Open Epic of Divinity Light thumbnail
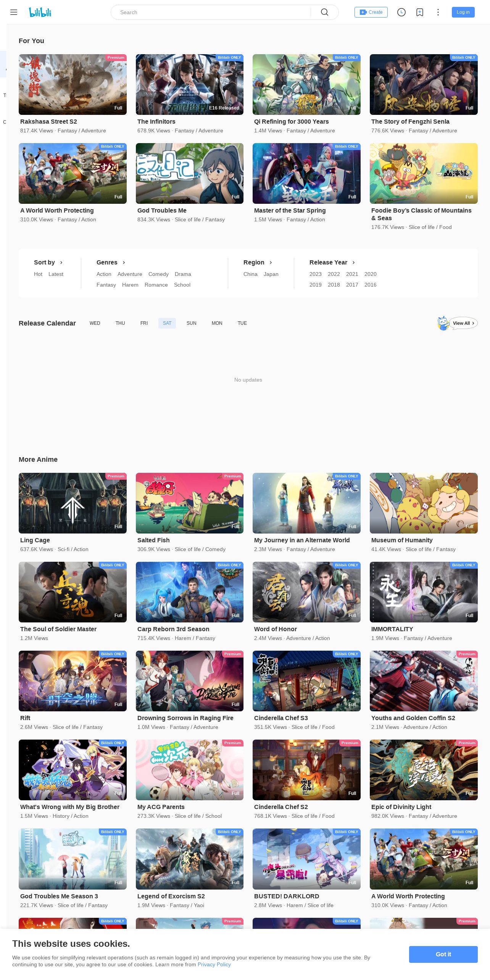This screenshot has height=980, width=490. tap(424, 770)
